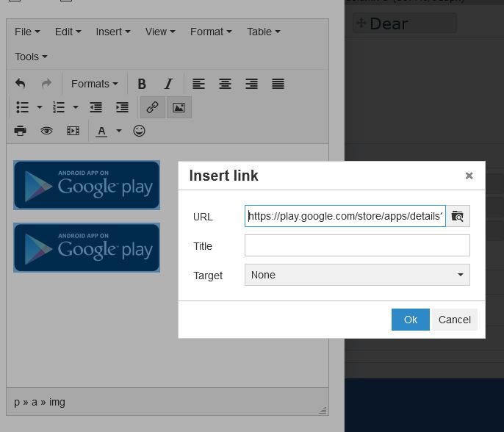Cancel the Insert link dialog
Viewport: 504px width, 432px height.
point(454,320)
